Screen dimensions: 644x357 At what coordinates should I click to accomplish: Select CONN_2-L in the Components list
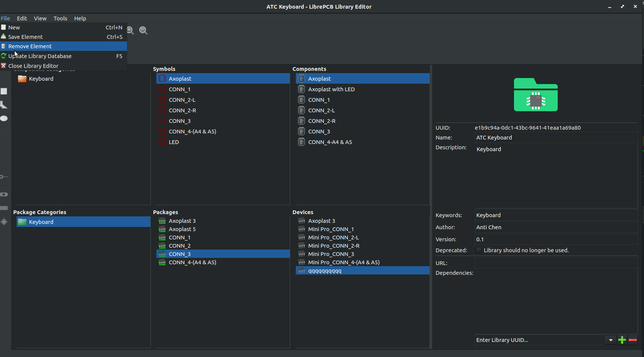(x=363, y=110)
